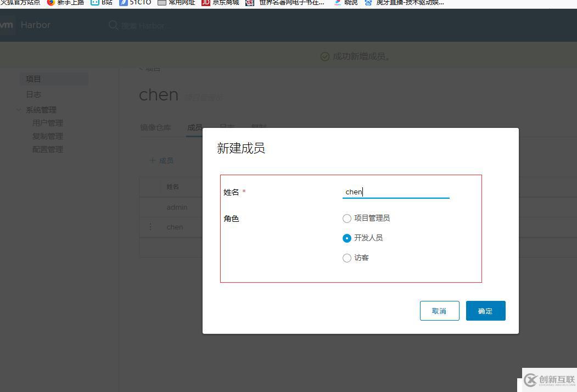Click the Harbor logo in the top bar
The width and height of the screenshot is (577, 392).
35,25
